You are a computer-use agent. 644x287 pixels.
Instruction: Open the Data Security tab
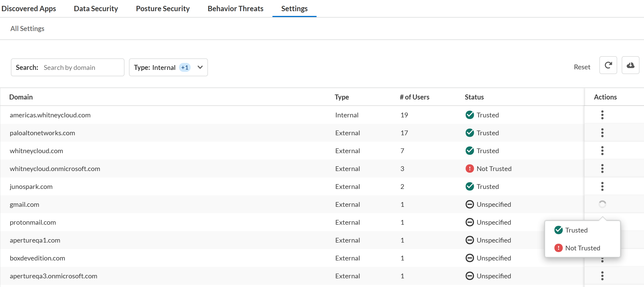[96, 9]
